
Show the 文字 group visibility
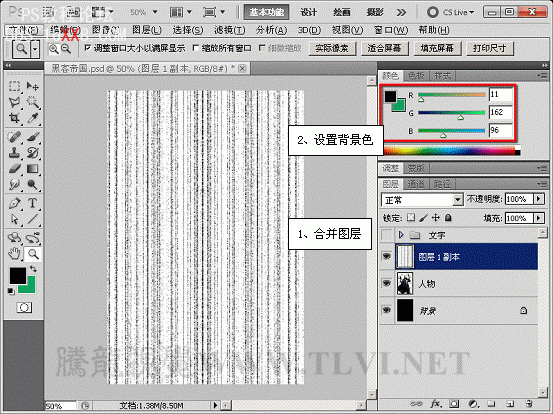coord(387,235)
